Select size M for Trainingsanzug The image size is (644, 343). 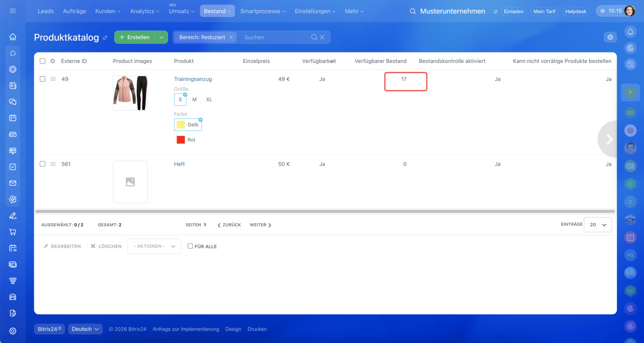point(195,99)
